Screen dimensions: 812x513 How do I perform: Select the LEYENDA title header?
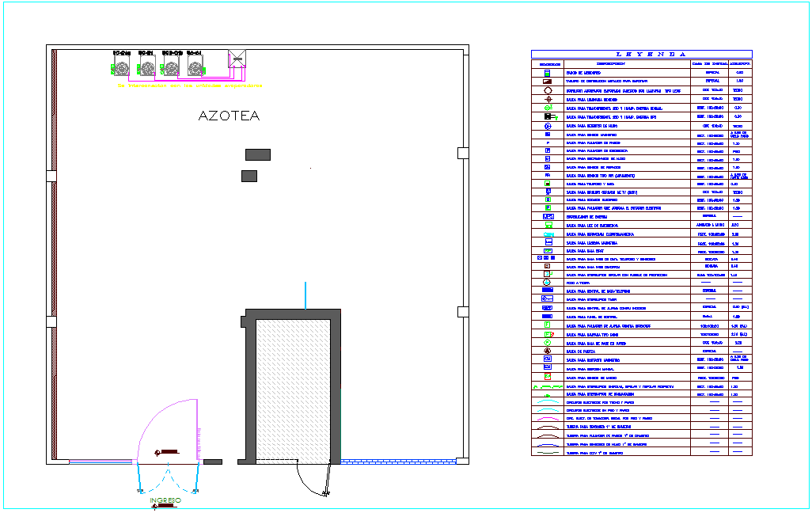click(x=641, y=54)
